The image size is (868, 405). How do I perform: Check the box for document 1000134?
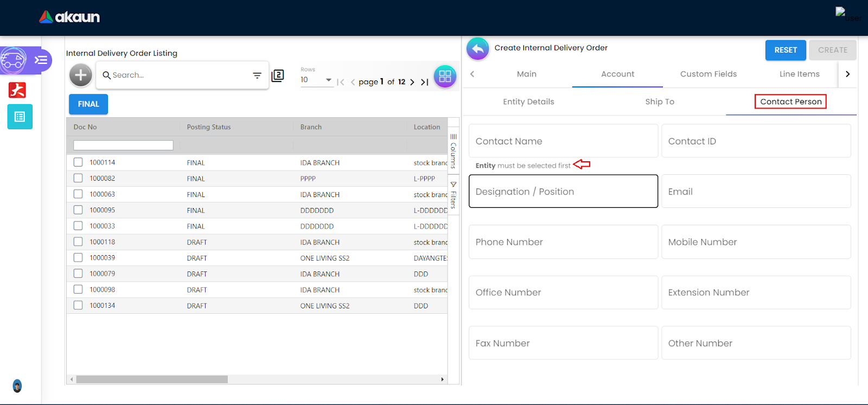coord(78,305)
